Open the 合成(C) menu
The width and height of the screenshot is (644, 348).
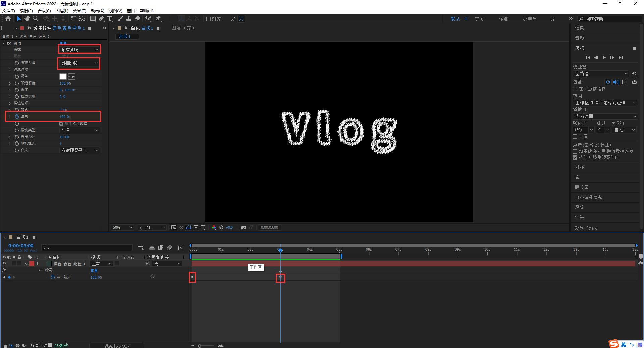(44, 11)
